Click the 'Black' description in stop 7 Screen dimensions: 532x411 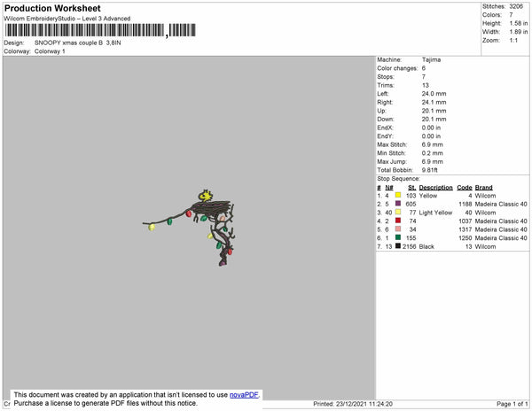coord(426,246)
